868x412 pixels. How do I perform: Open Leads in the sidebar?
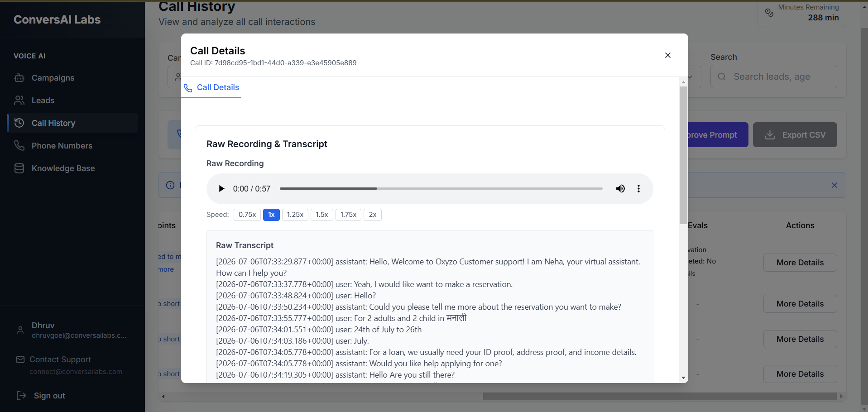(72, 101)
